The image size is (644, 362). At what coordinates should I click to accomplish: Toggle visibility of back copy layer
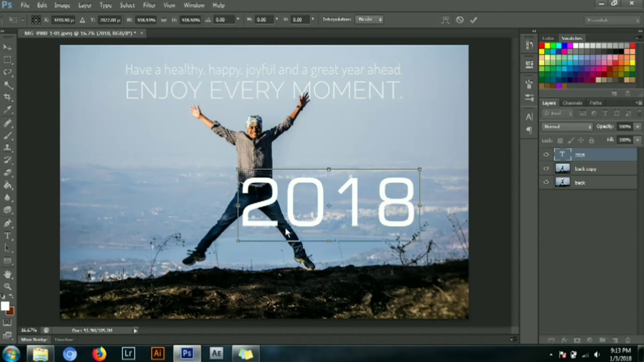tap(546, 169)
